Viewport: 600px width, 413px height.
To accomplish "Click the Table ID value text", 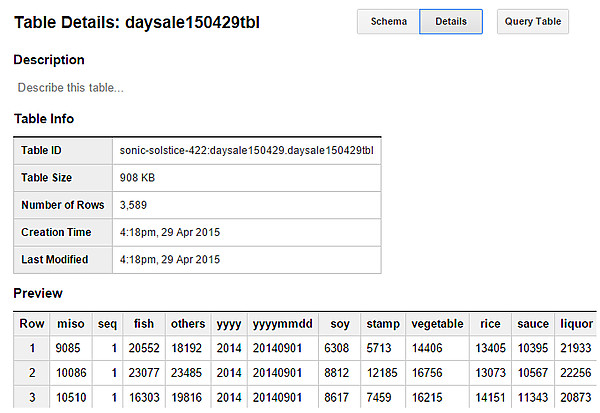I will point(246,151).
